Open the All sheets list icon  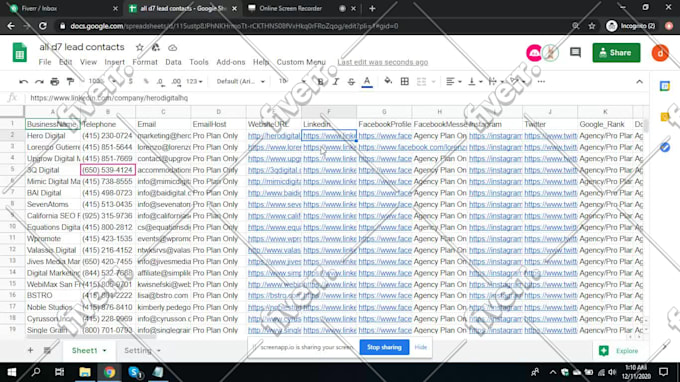pyautogui.click(x=47, y=350)
